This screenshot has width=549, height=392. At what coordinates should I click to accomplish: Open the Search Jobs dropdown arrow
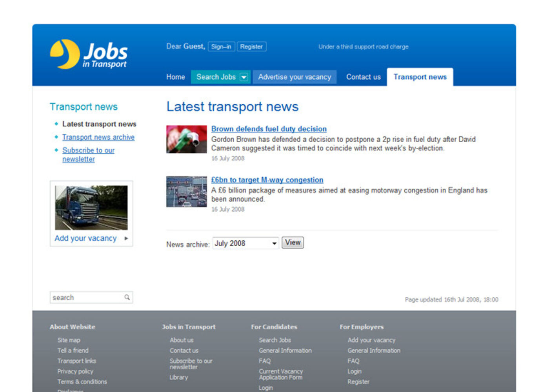click(x=244, y=77)
